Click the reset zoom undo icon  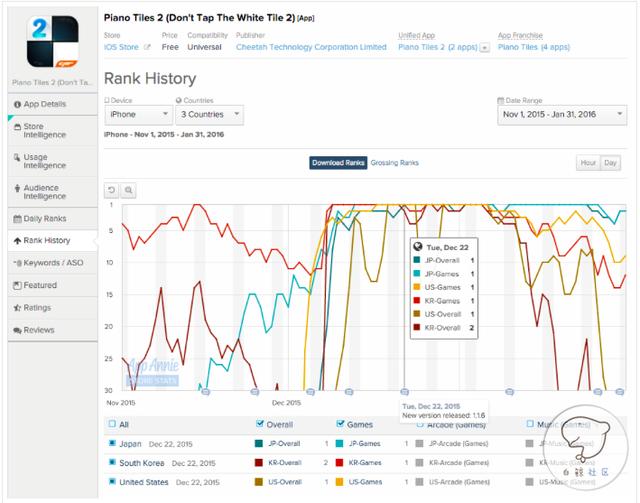point(112,190)
